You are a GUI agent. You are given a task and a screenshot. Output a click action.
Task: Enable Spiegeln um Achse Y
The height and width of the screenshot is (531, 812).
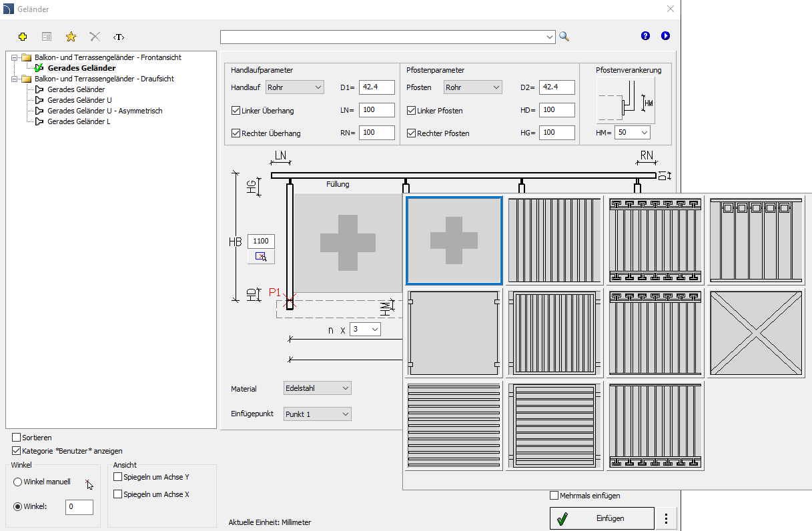click(x=118, y=477)
